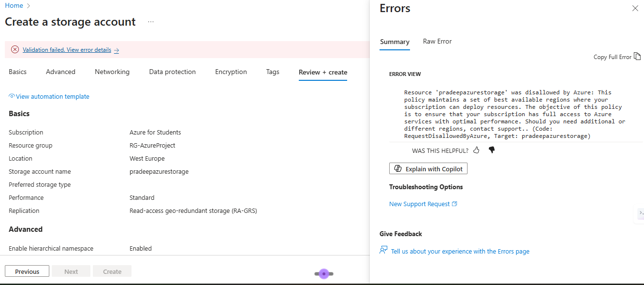This screenshot has height=285, width=644.
Task: Select the Summary tab
Action: click(x=395, y=42)
